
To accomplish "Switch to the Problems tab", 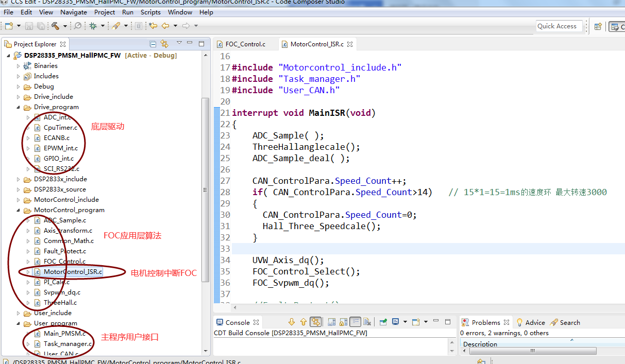I will 485,323.
